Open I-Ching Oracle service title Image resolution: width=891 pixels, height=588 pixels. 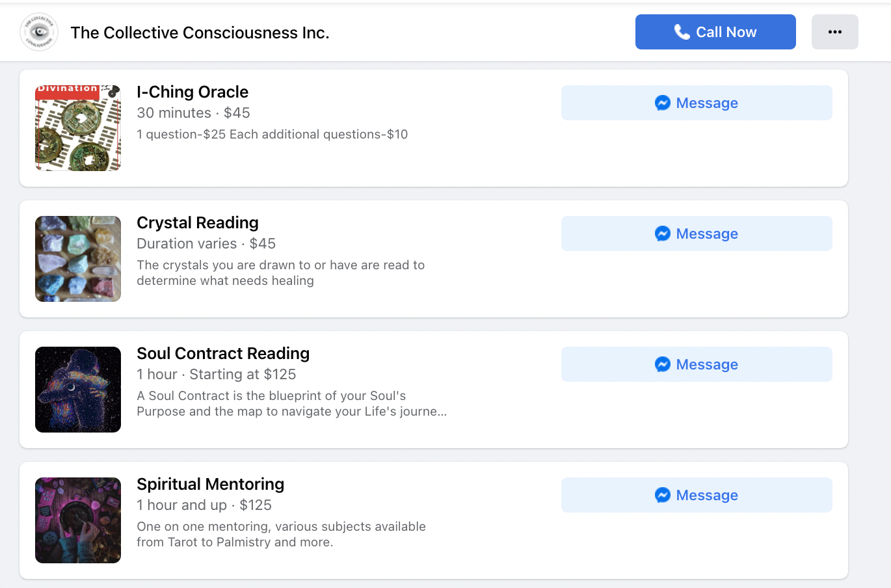tap(193, 92)
